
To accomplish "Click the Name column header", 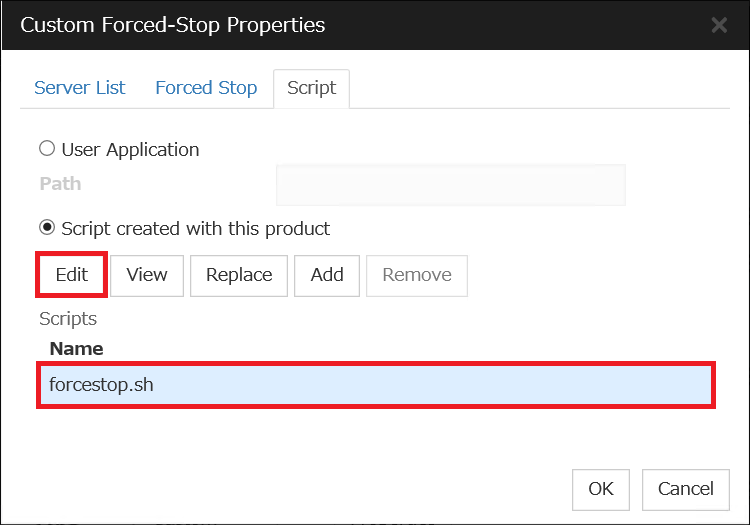I will [77, 349].
